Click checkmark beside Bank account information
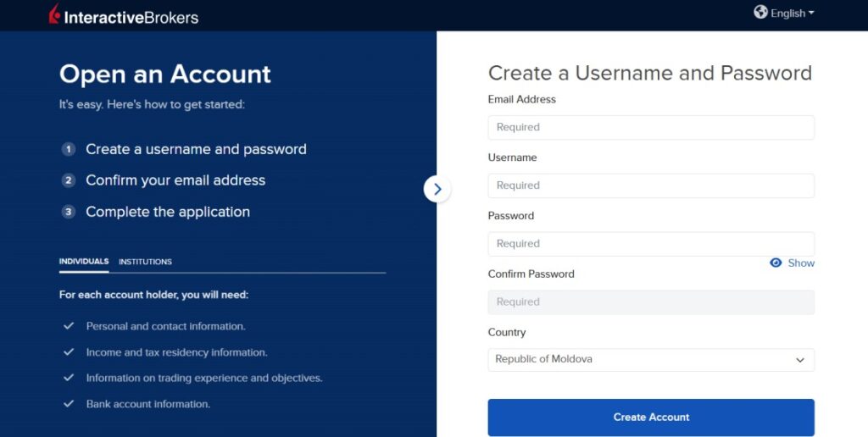 [69, 404]
